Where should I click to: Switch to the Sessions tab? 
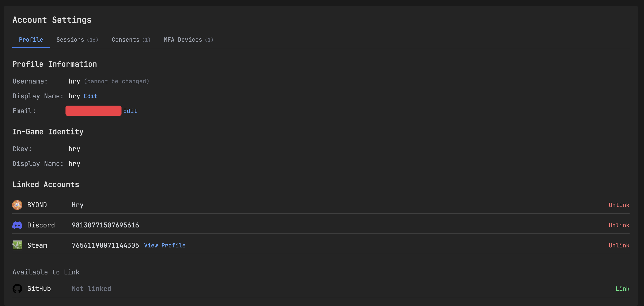click(x=77, y=40)
